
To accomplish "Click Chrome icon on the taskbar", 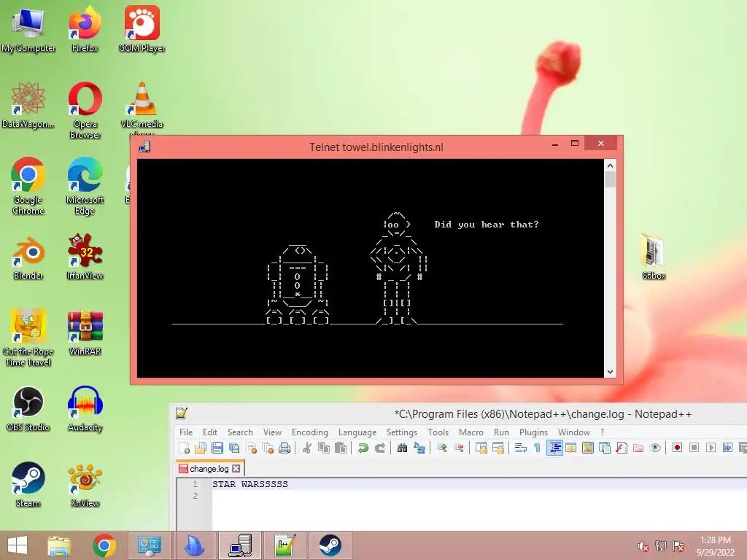I will (104, 545).
